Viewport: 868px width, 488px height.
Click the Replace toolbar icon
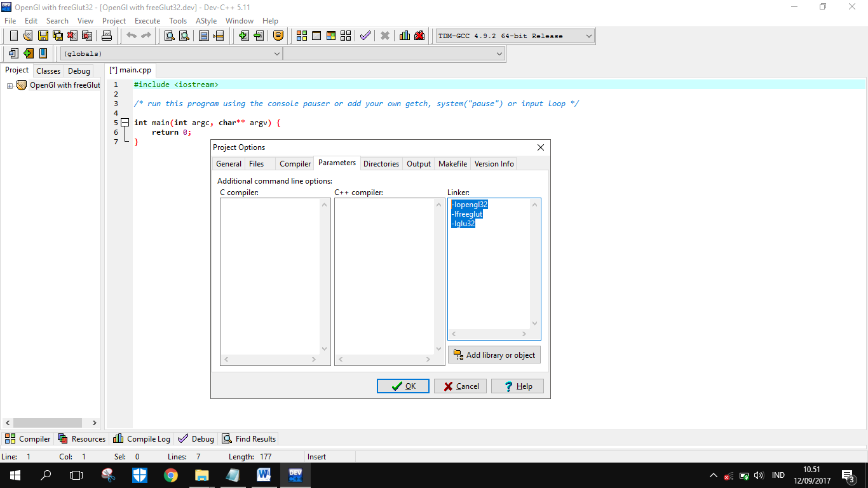coord(184,36)
